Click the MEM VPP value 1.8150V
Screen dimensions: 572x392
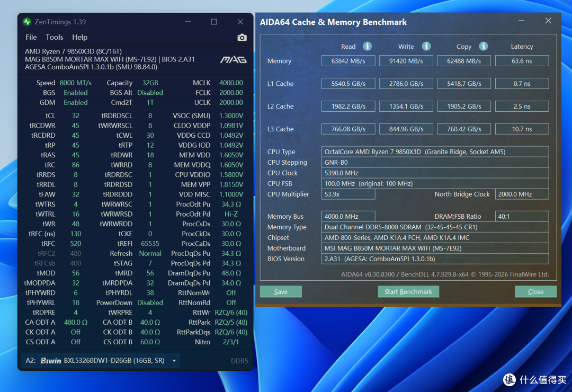(231, 185)
